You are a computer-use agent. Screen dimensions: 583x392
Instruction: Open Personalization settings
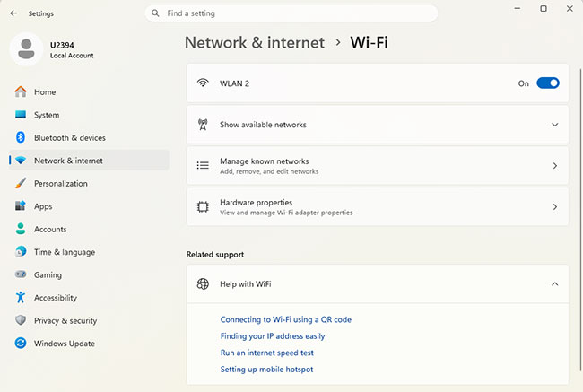[x=89, y=183]
